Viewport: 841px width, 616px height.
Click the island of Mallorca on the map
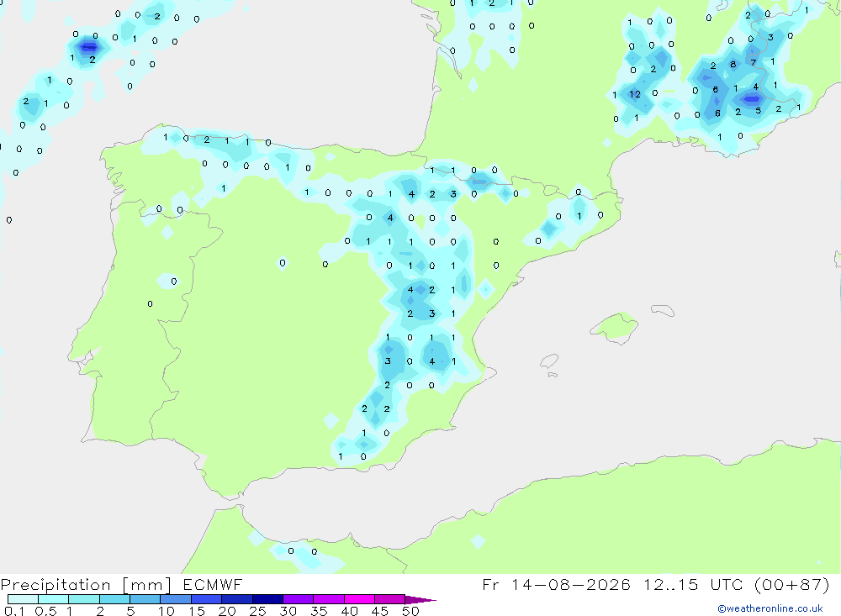coord(615,326)
